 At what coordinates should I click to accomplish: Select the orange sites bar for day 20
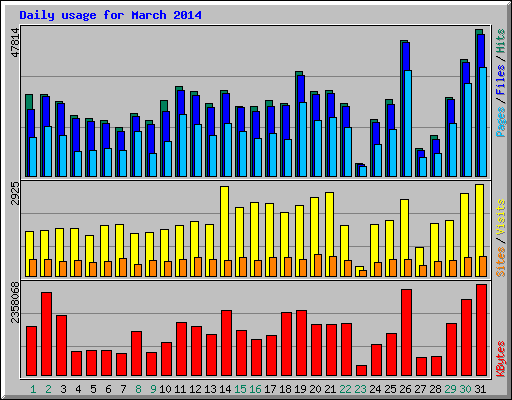pos(318,265)
